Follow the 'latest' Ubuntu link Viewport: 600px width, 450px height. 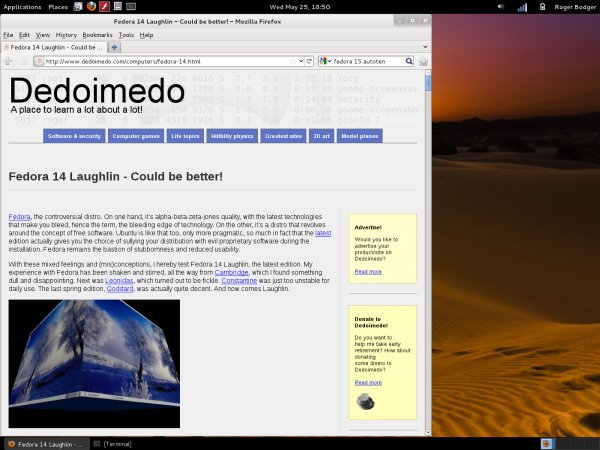coord(323,233)
